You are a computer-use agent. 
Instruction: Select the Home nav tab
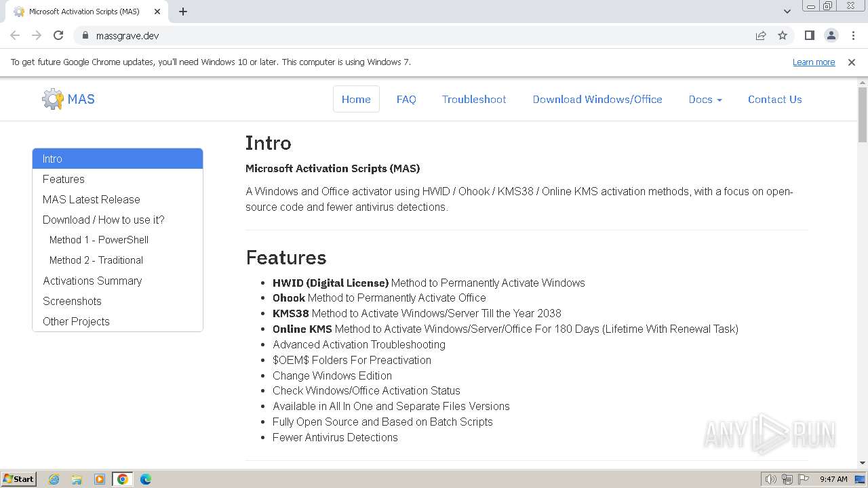pos(356,99)
